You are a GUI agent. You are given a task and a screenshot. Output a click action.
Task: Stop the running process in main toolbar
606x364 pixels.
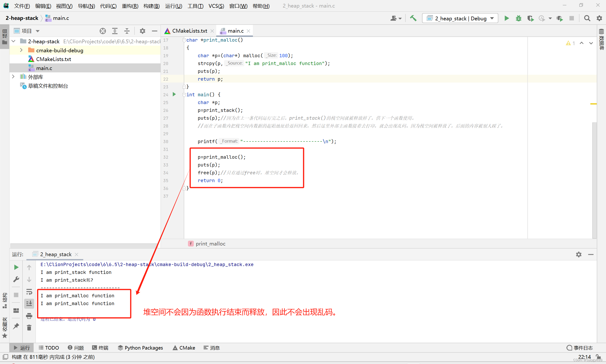[x=572, y=18]
